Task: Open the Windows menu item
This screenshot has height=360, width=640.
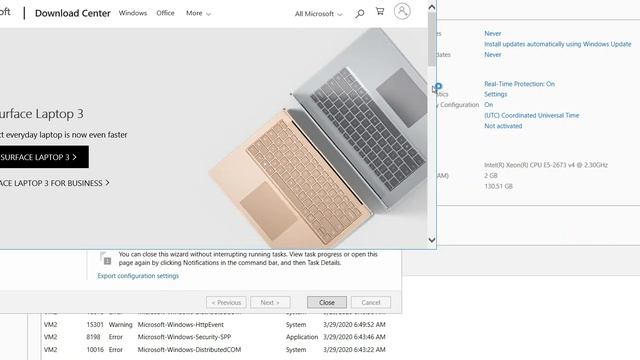Action: (x=133, y=13)
